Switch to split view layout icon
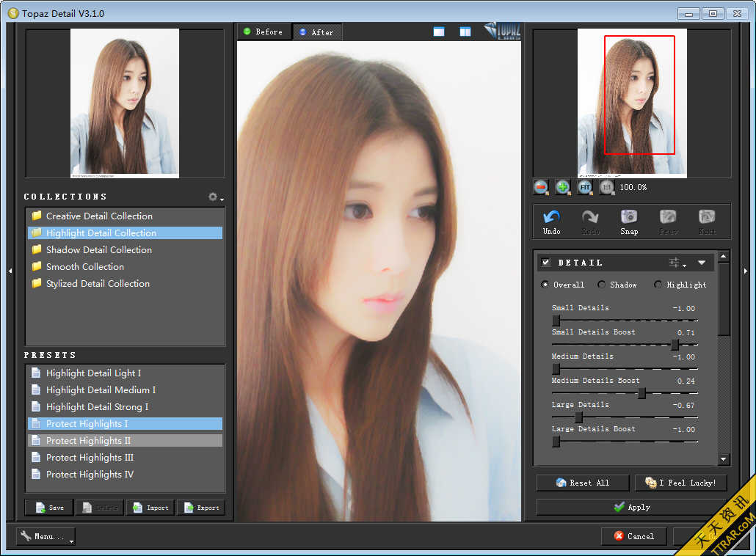This screenshot has width=756, height=556. tap(465, 32)
